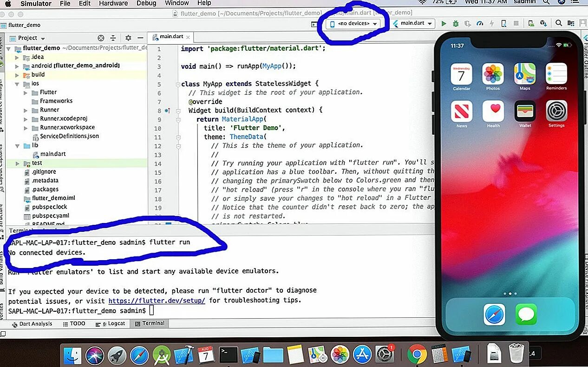Click the Attach debugger phone icon

tap(504, 23)
